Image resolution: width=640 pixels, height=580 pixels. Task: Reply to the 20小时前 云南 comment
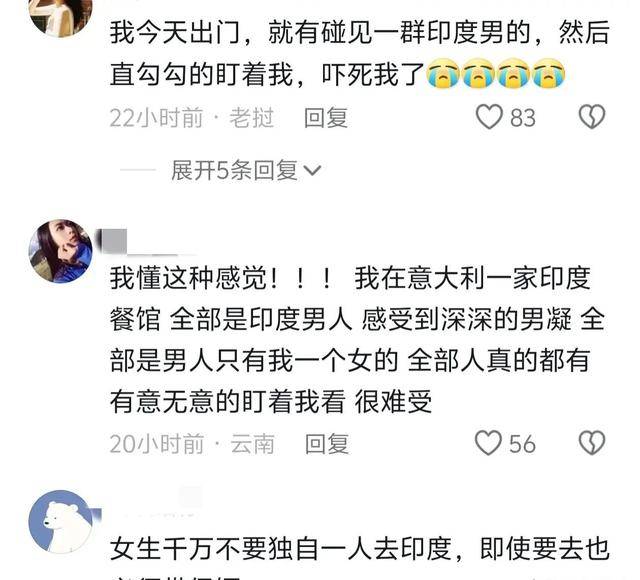click(x=327, y=444)
